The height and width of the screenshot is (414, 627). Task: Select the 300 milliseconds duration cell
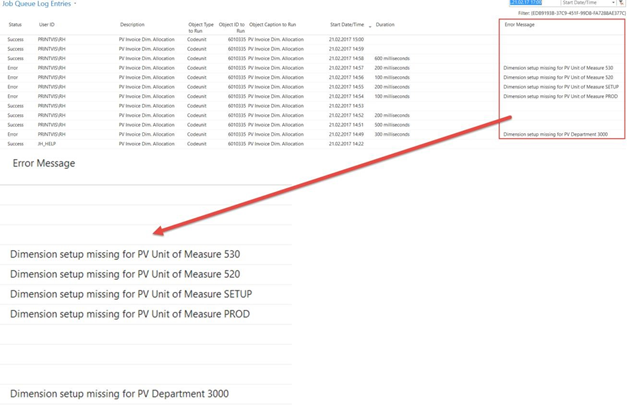click(392, 134)
